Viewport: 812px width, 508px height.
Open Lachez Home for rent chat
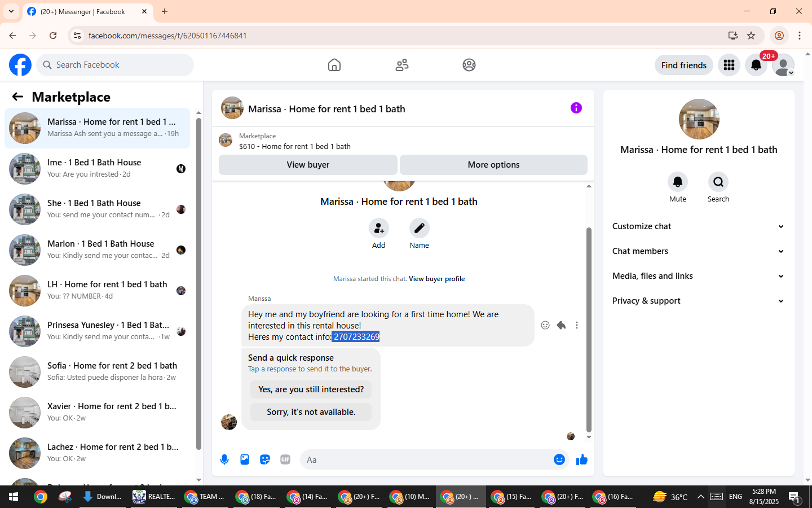point(97,453)
